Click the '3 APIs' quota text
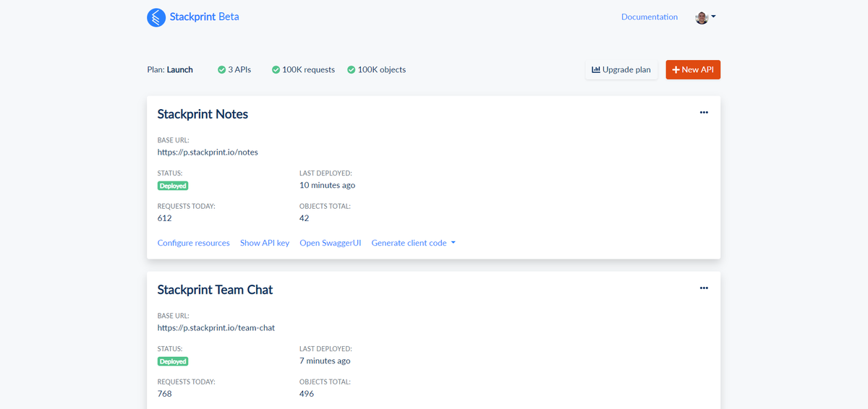Image resolution: width=868 pixels, height=409 pixels. pyautogui.click(x=239, y=70)
